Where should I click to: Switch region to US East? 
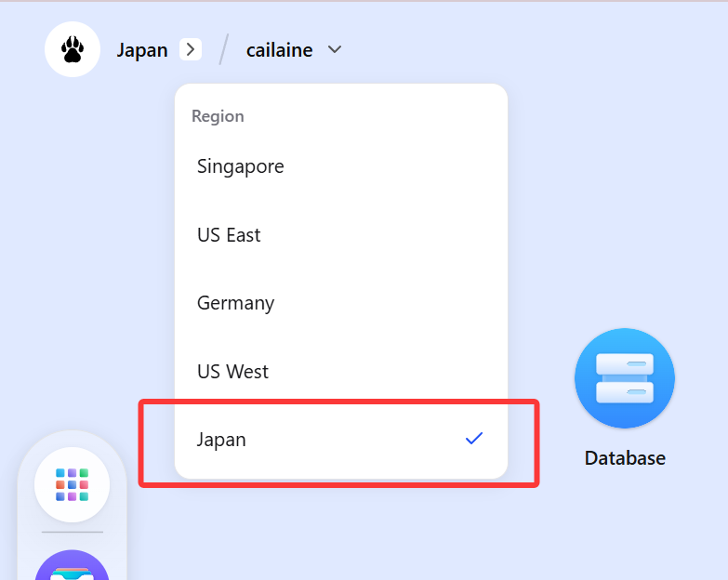pyautogui.click(x=229, y=235)
